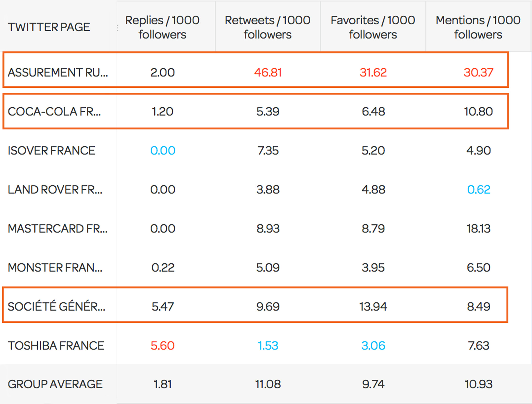Click the GROUP AVERAGE row label
532x404 pixels.
click(55, 384)
